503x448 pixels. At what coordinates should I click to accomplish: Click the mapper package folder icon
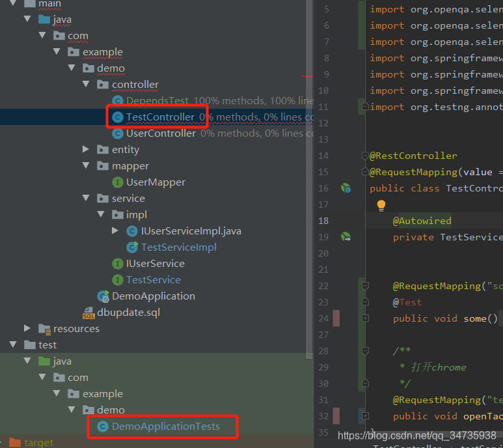click(x=103, y=166)
